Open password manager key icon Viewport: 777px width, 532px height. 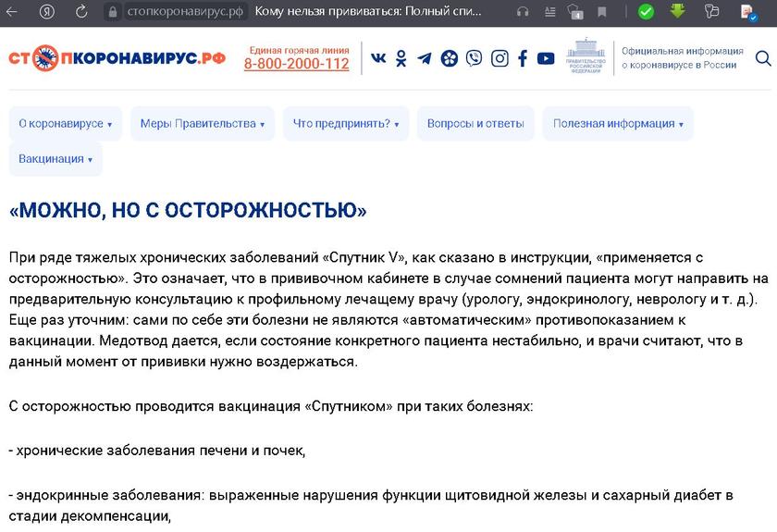pyautogui.click(x=711, y=11)
